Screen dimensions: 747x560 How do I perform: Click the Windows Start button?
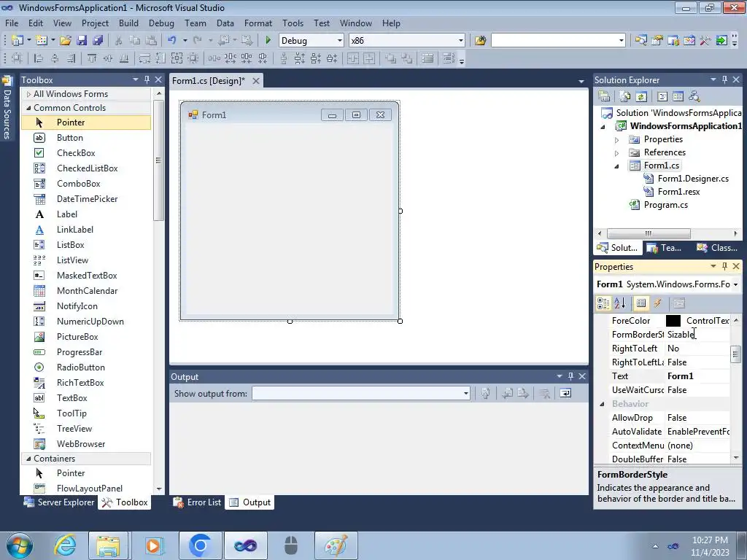coord(19,545)
